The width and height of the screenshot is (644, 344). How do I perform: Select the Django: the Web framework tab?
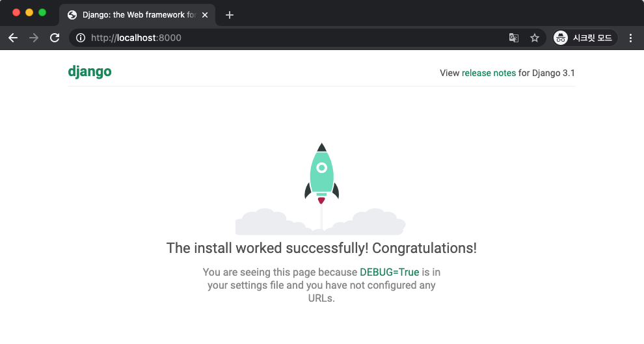pyautogui.click(x=138, y=15)
